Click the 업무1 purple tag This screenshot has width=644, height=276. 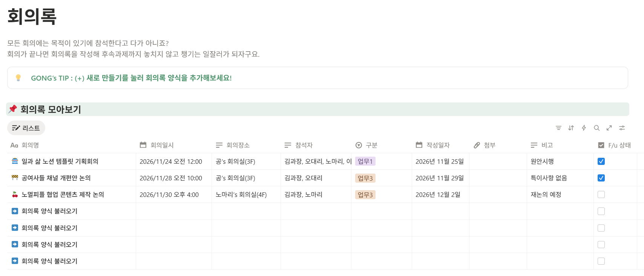tap(365, 162)
